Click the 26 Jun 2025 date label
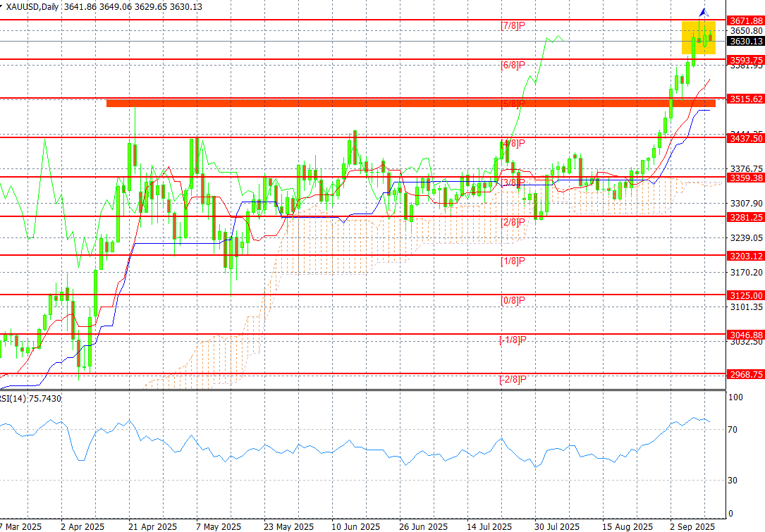 tap(424, 526)
